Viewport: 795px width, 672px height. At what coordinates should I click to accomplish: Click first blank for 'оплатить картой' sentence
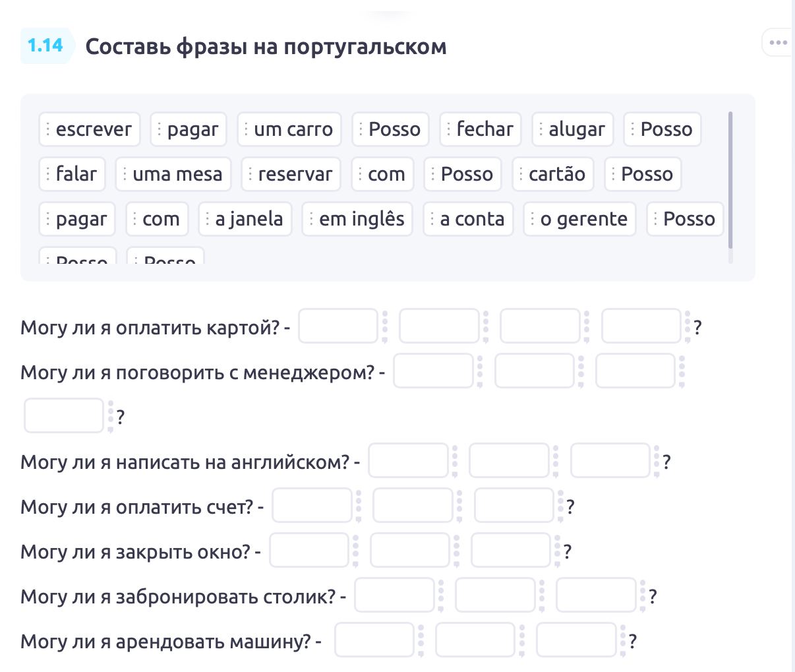pos(338,326)
